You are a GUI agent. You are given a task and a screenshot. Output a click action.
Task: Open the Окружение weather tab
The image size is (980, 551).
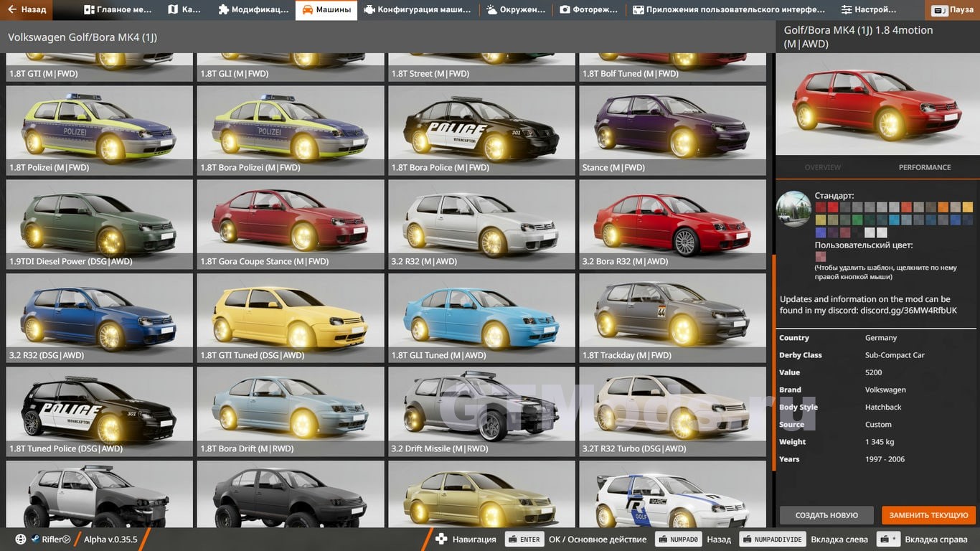[x=516, y=10]
